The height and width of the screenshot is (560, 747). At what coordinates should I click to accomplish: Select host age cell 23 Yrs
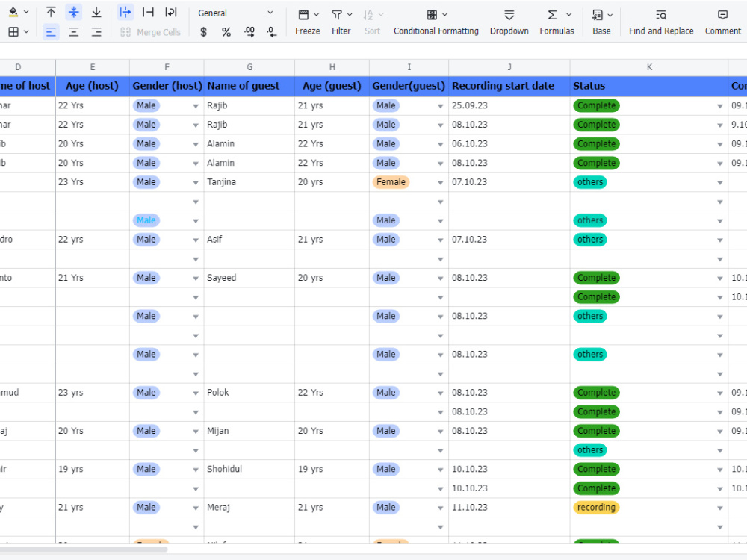(93, 182)
